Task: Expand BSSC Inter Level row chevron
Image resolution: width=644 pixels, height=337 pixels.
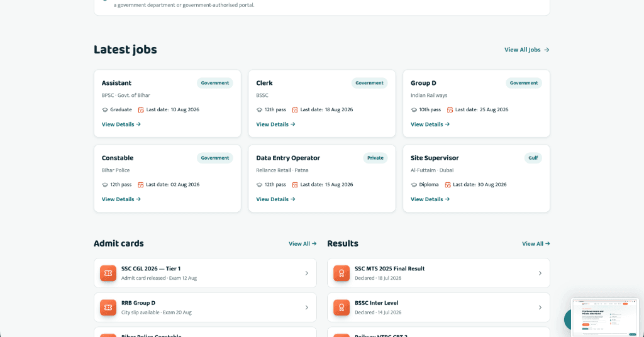Action: (x=540, y=307)
